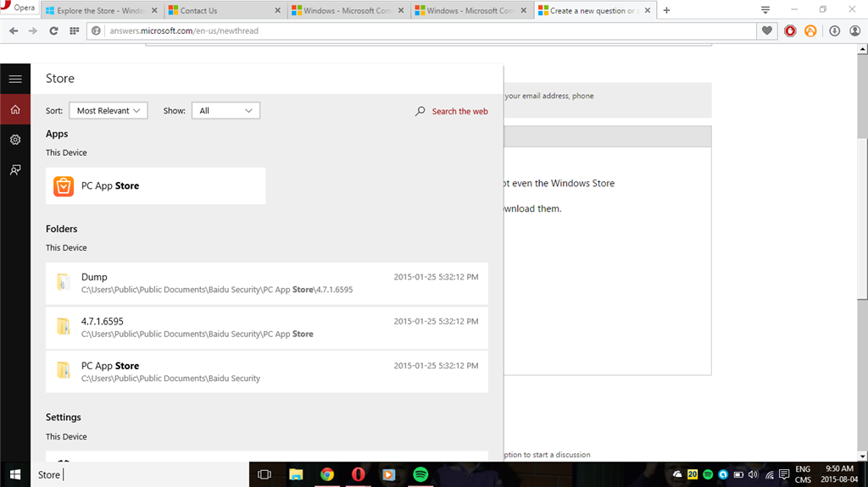Screen dimensions: 868x487
Task: Click Opera's back navigation arrow
Action: (x=14, y=31)
